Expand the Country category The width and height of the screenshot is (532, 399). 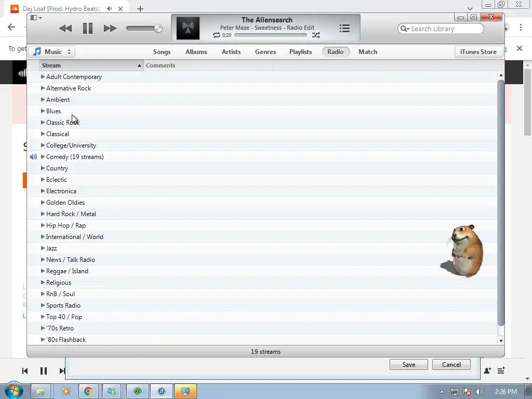43,168
